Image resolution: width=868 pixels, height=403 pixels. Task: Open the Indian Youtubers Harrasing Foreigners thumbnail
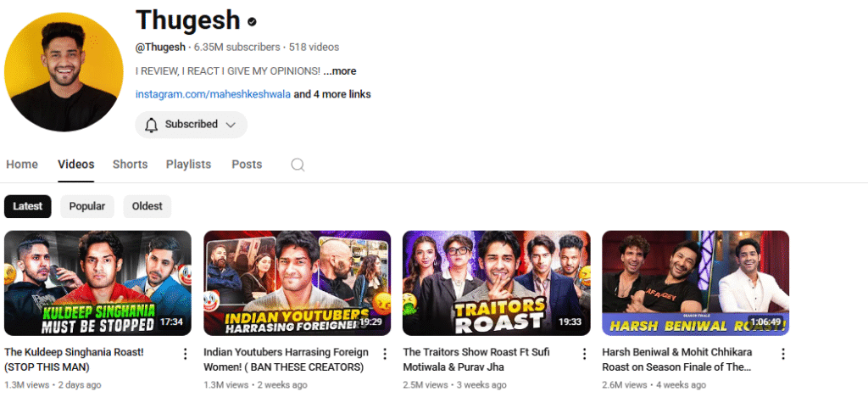click(298, 283)
